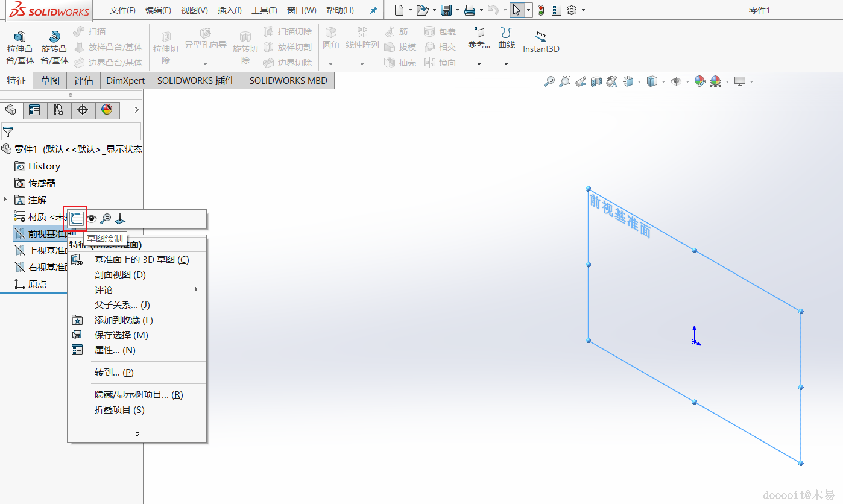Choose 剖面视图 (D) in context menu
Screen dimensions: 843x504
coord(137,275)
